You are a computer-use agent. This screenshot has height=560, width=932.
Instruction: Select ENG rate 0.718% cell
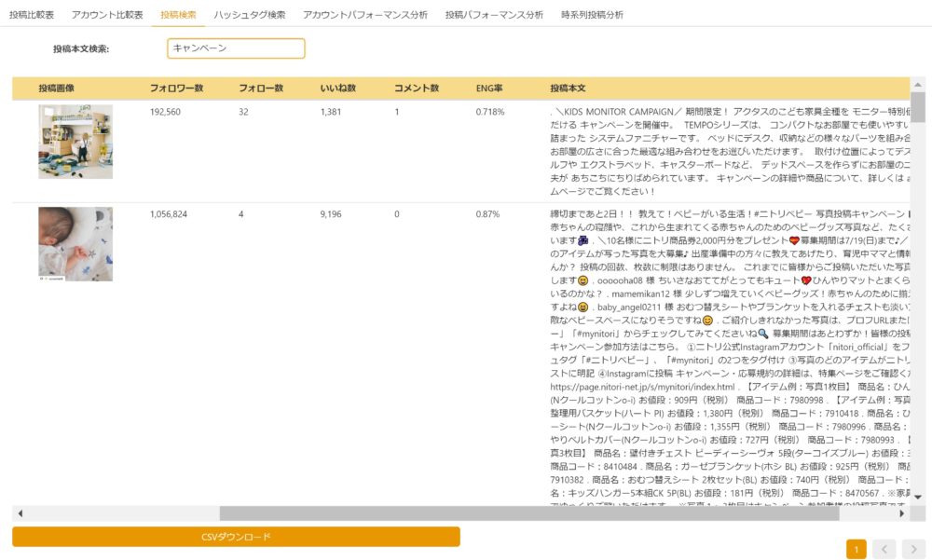point(490,112)
